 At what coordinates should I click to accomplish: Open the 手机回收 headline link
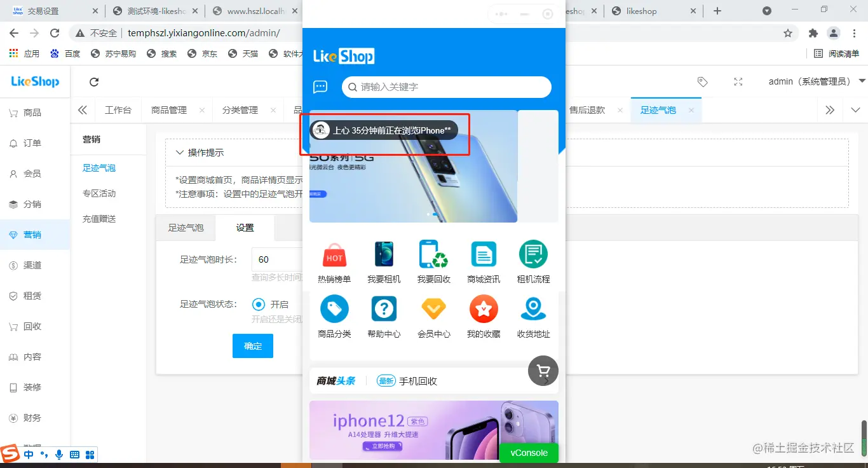418,381
